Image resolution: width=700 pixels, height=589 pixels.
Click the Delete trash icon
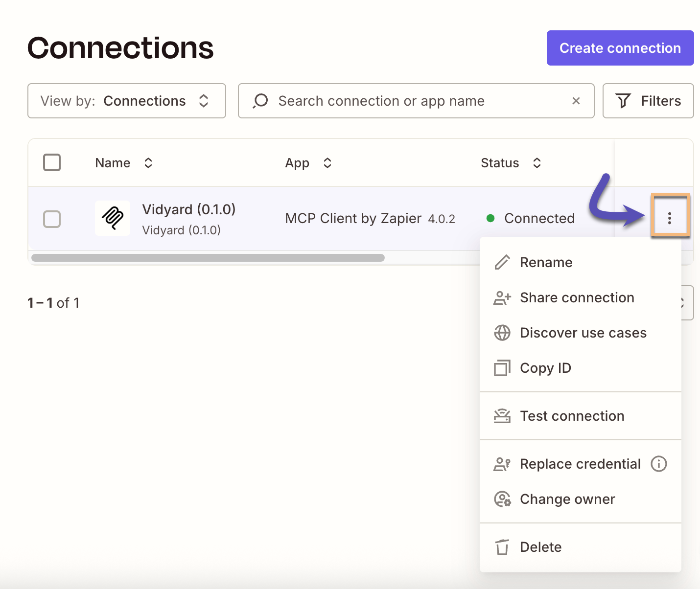tap(502, 547)
